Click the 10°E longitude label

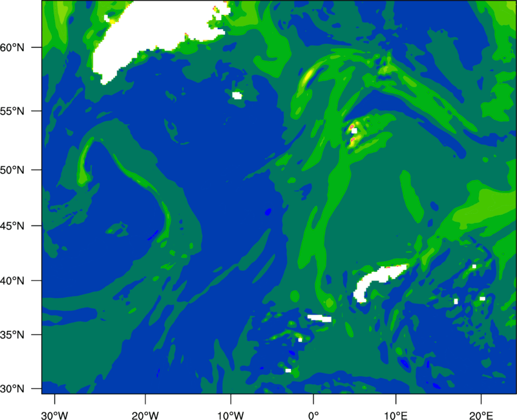396,415
